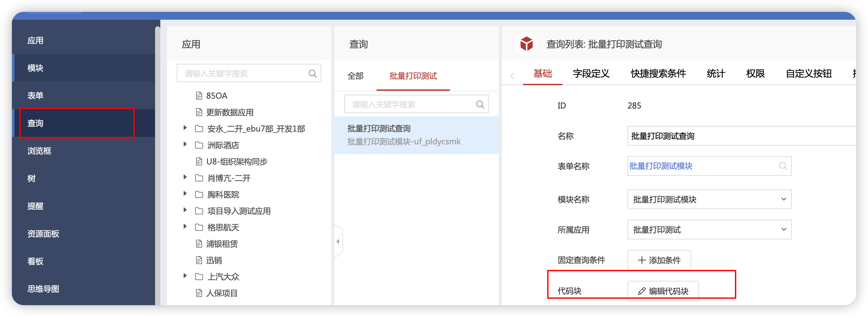Click the folder icon next to 胸科医院
The height and width of the screenshot is (317, 868).
(x=199, y=195)
